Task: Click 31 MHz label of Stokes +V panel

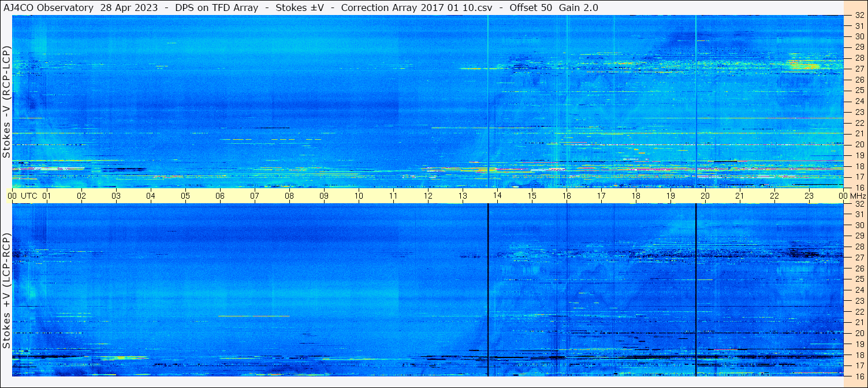Action: [x=859, y=215]
